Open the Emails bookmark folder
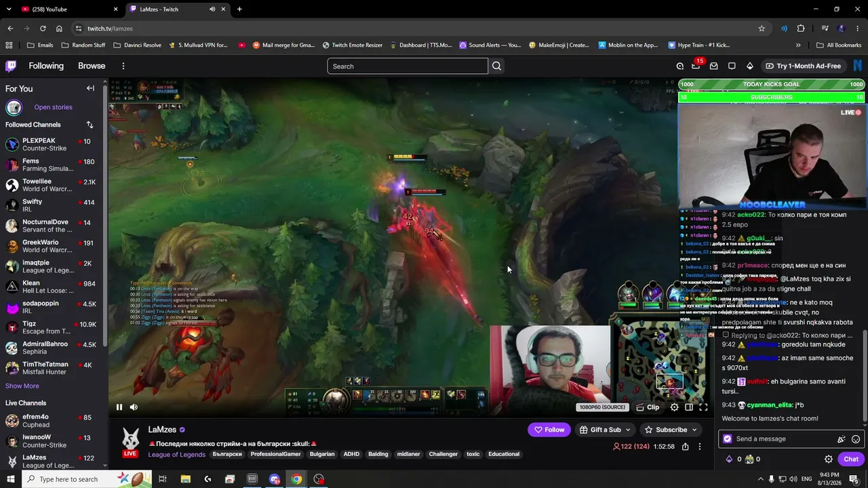The height and width of the screenshot is (488, 868). click(x=39, y=45)
